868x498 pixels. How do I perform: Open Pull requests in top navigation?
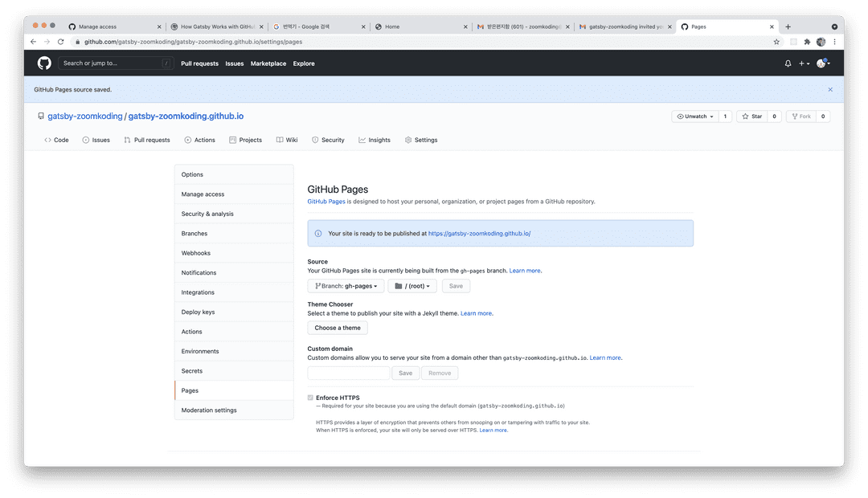point(199,63)
